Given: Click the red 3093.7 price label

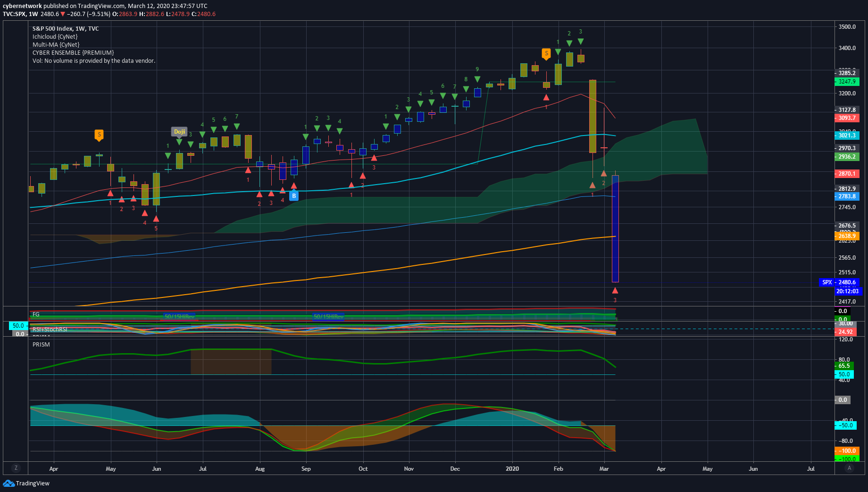Looking at the screenshot, I should (x=847, y=118).
